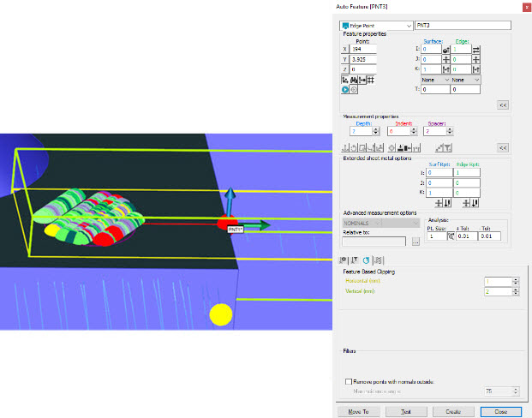
Task: Click the Test button
Action: tap(406, 410)
